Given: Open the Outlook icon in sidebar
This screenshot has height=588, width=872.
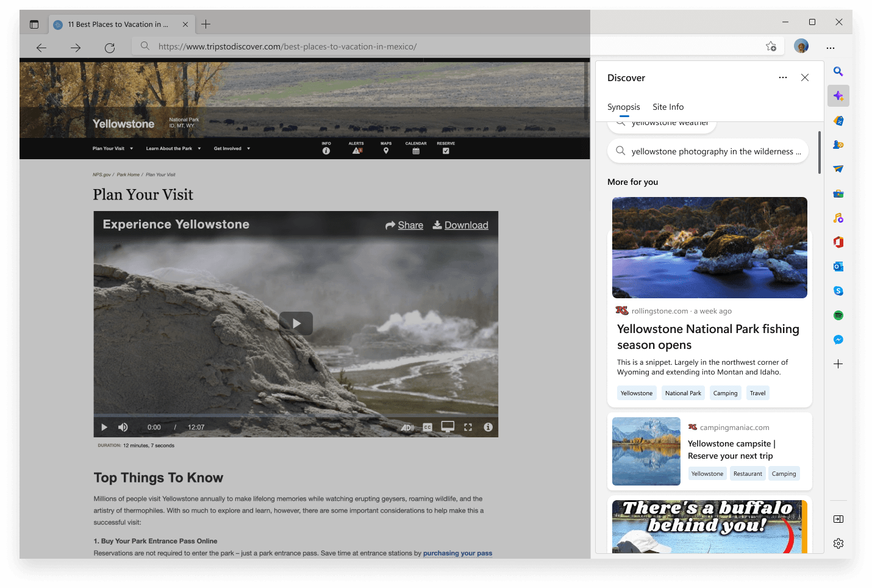Looking at the screenshot, I should 838,267.
